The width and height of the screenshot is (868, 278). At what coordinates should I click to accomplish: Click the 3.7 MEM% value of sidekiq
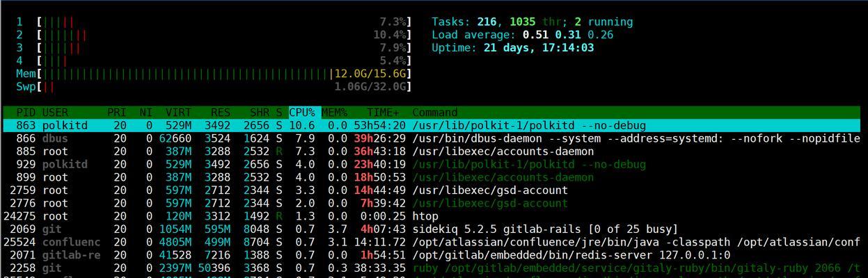(x=338, y=229)
